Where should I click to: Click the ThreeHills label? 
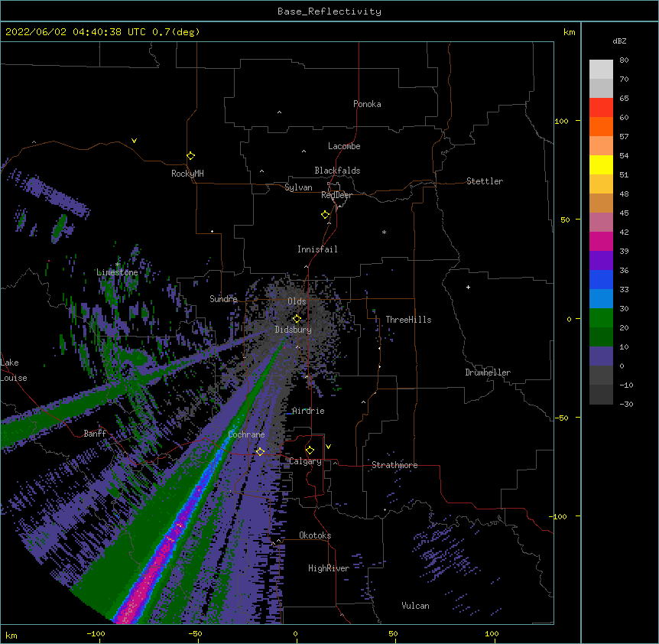tap(408, 320)
